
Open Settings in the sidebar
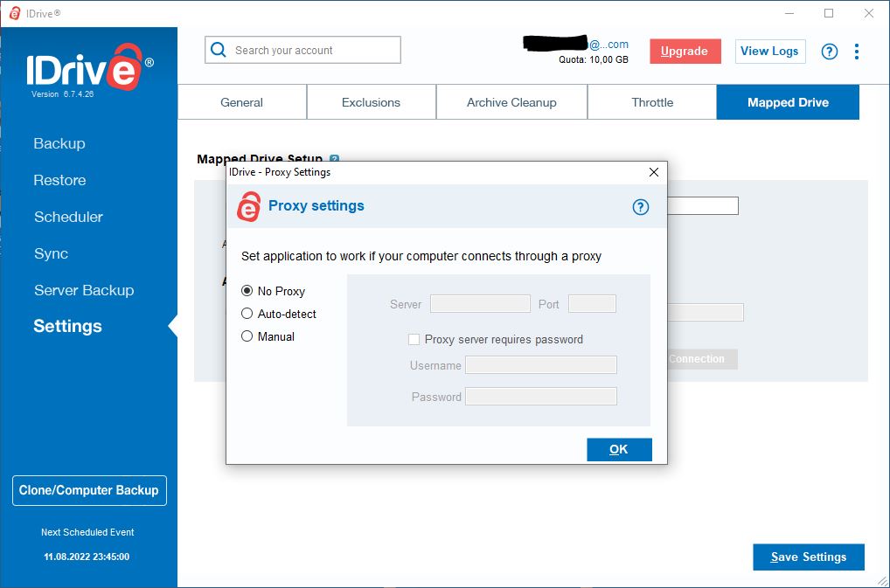(x=67, y=326)
